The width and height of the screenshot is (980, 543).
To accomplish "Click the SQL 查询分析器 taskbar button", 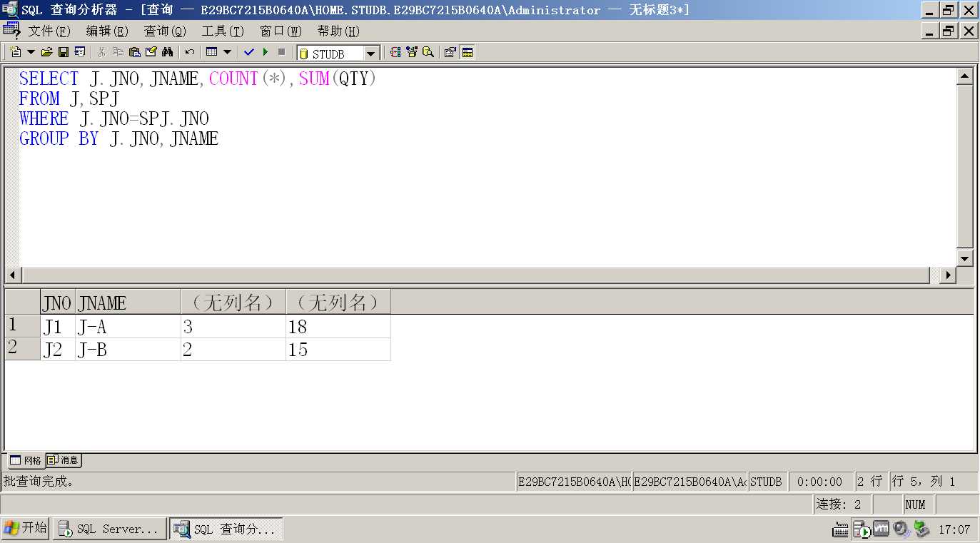I will point(226,529).
